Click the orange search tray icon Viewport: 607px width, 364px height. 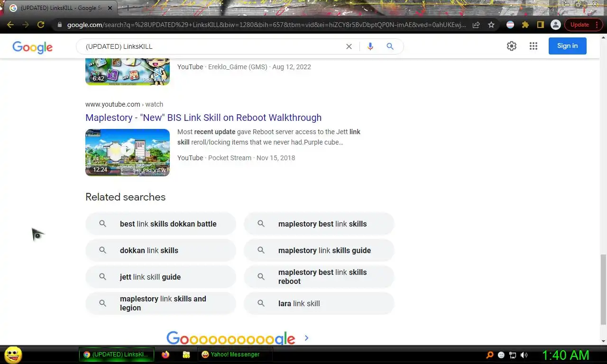(490, 355)
